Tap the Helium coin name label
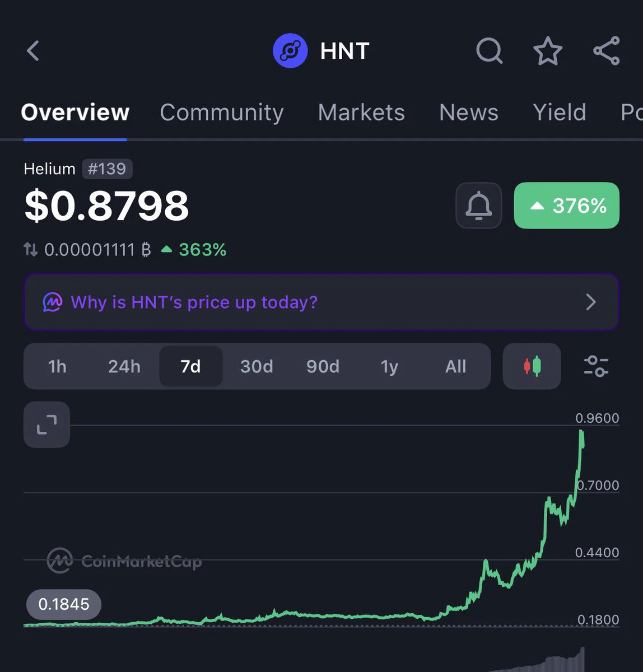The width and height of the screenshot is (643, 672). 49,169
